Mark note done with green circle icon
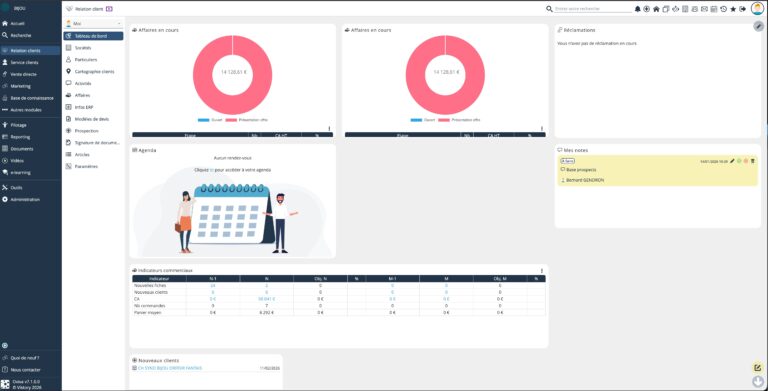 (739, 161)
